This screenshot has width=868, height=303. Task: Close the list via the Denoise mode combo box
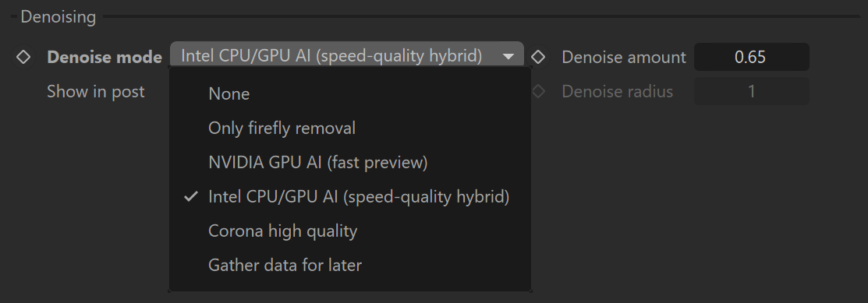point(346,56)
